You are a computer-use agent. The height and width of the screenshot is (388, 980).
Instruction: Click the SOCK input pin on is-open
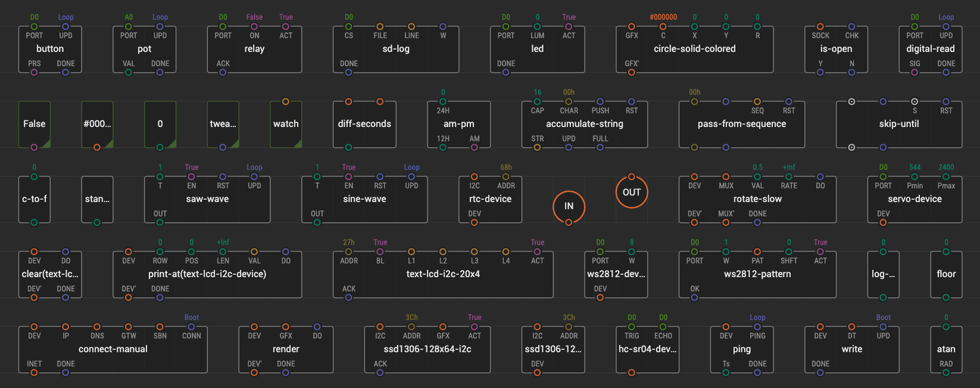[820, 26]
